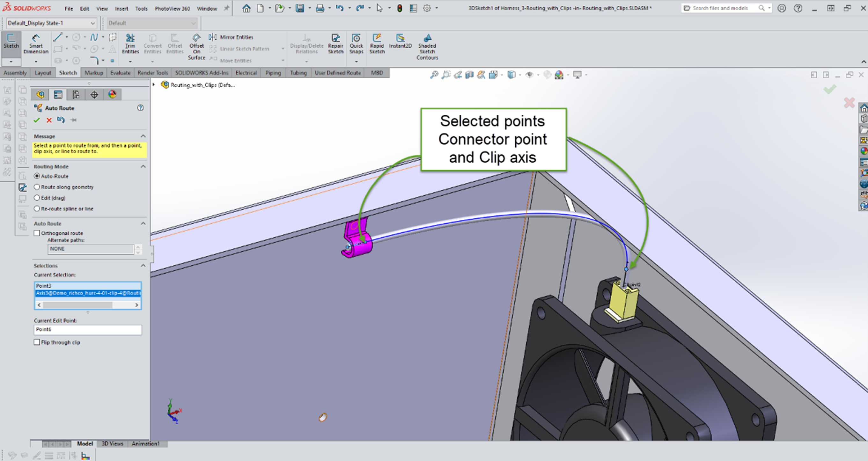Confirm sketch with corner green checkmark

click(830, 89)
